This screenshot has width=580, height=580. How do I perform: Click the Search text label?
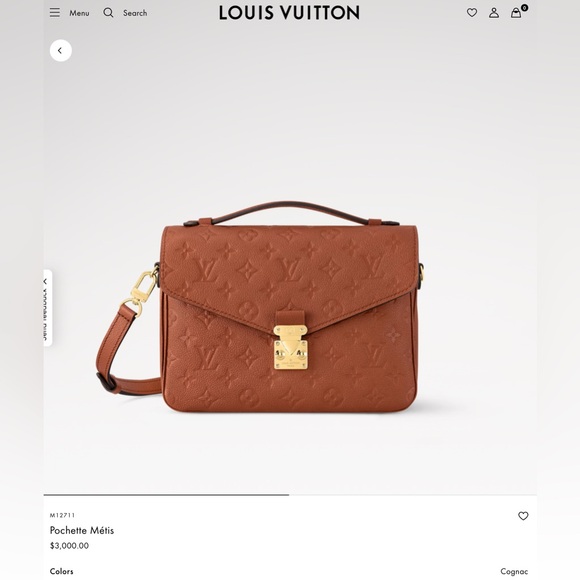[x=135, y=13]
